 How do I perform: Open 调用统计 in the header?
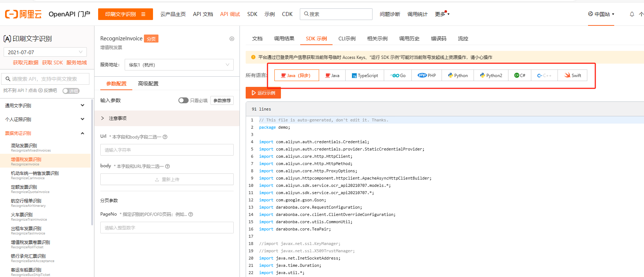(418, 14)
